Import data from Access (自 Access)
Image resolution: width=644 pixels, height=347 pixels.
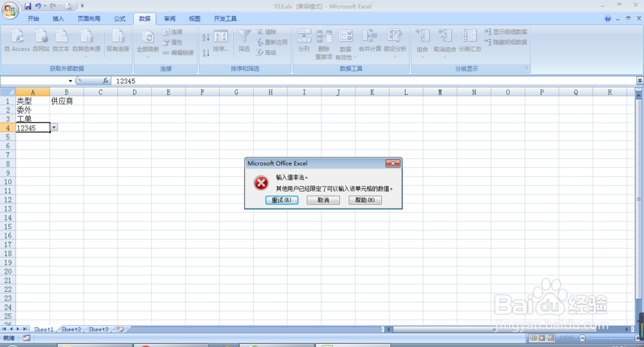point(17,41)
